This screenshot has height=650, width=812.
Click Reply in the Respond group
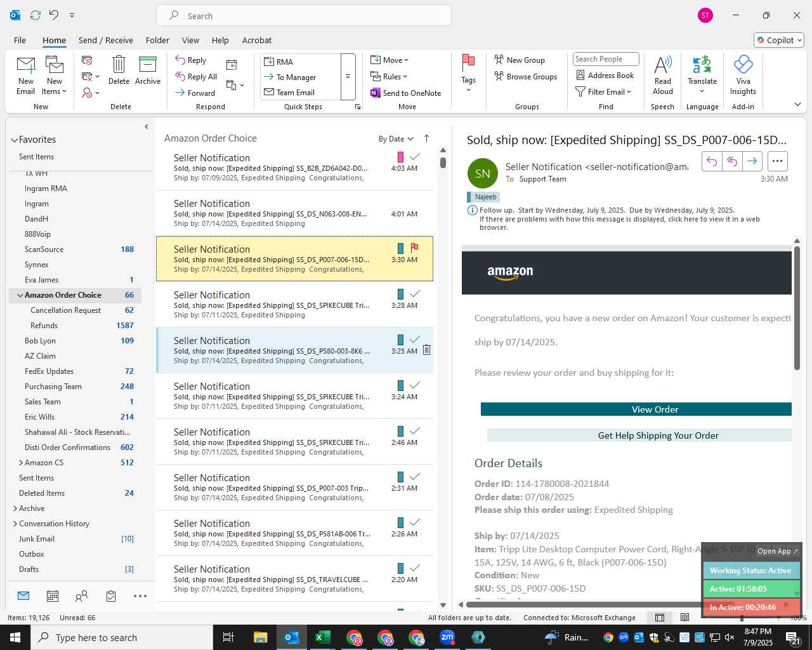point(191,60)
